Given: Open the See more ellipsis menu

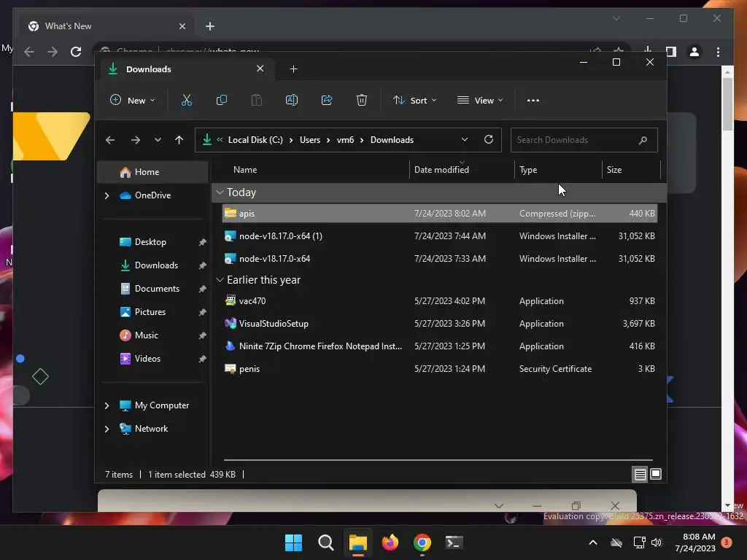Looking at the screenshot, I should [x=533, y=101].
